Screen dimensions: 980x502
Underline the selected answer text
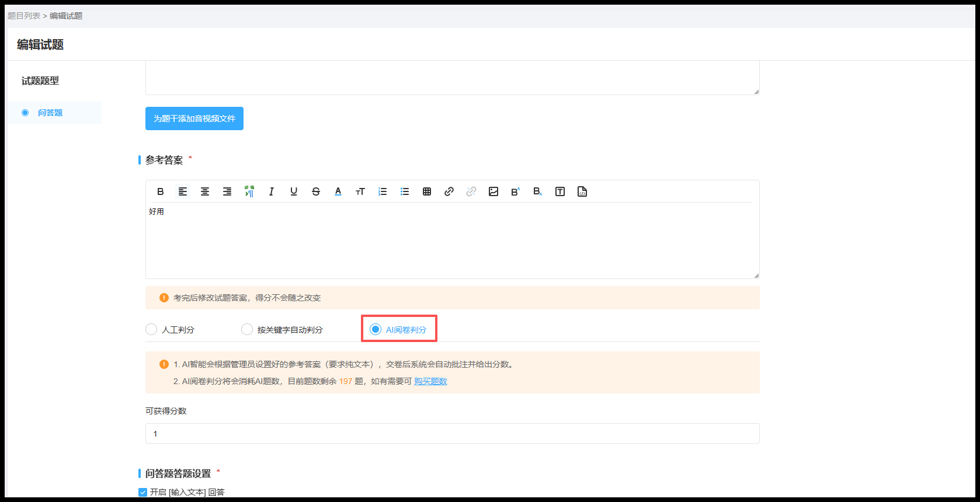(x=294, y=191)
